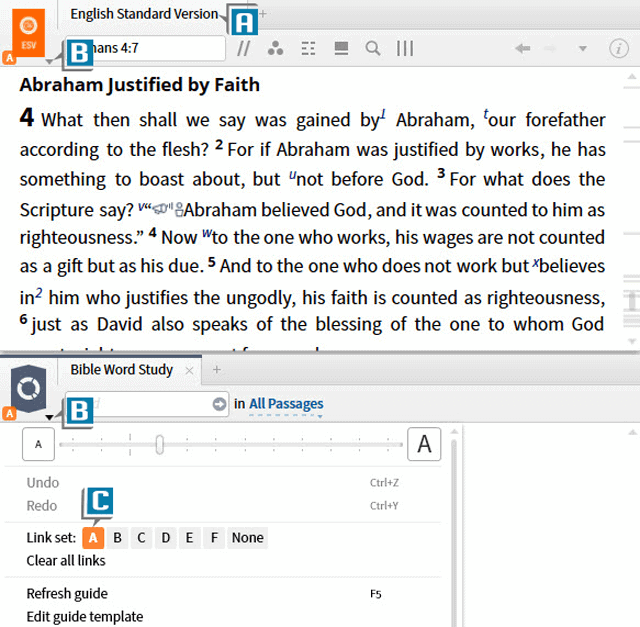The image size is (640, 627).
Task: Click the ESV Bible panel icon
Action: coord(28,30)
